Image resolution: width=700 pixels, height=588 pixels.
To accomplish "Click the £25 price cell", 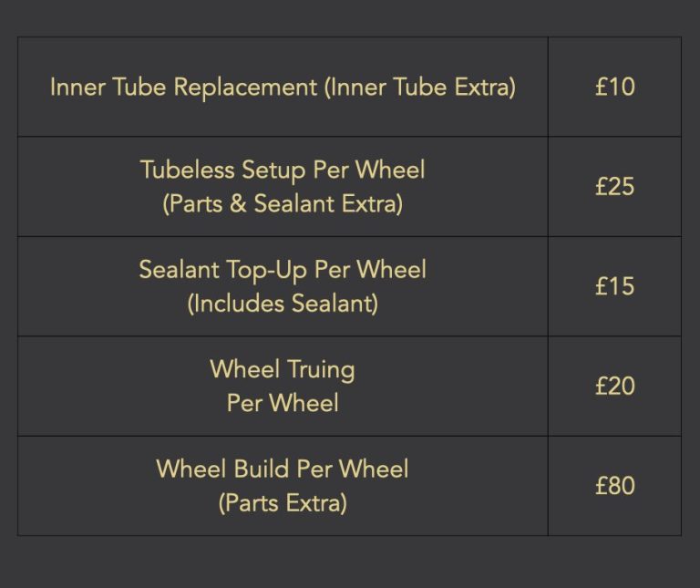I will coord(614,187).
